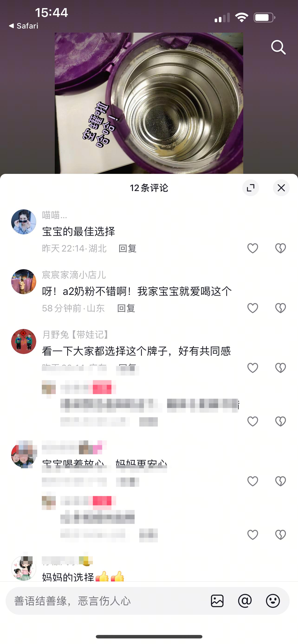The image size is (298, 644).
Task: Return to Safari via back link
Action: click(x=23, y=26)
